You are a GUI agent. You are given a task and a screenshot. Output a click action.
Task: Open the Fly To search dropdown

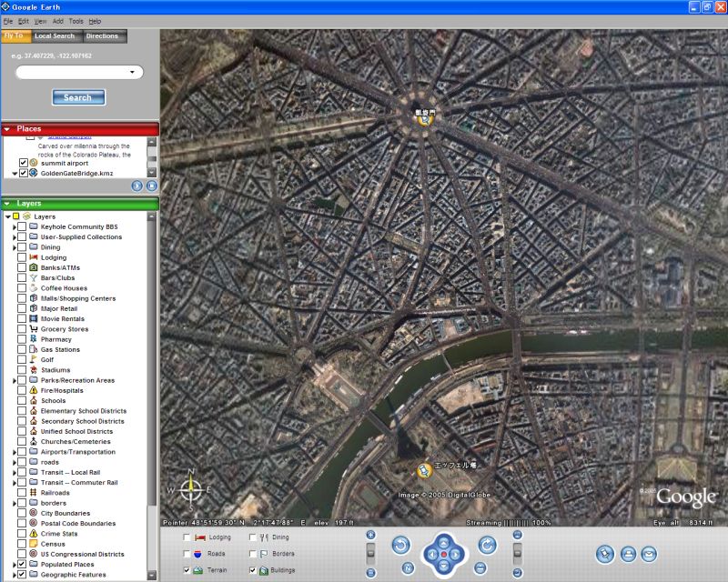click(x=132, y=73)
